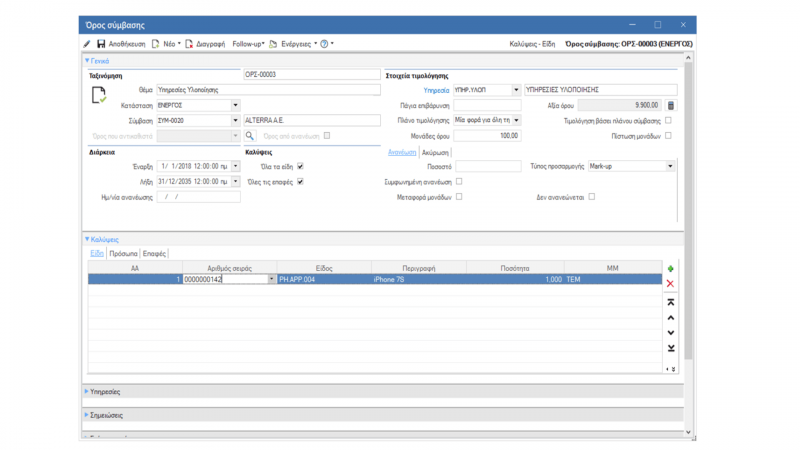800x450 pixels.
Task: Switch to the Ανανέωση tab
Action: click(402, 153)
